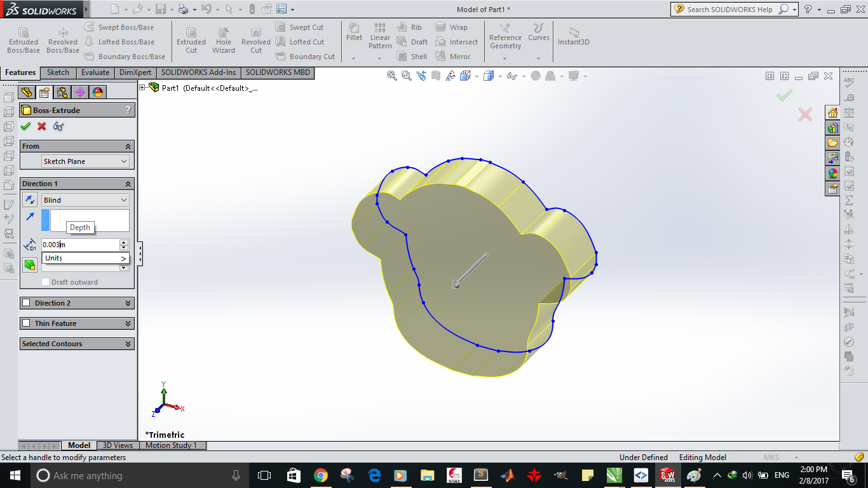This screenshot has height=488, width=868.
Task: Toggle Draft On/Off button
Action: 30,265
